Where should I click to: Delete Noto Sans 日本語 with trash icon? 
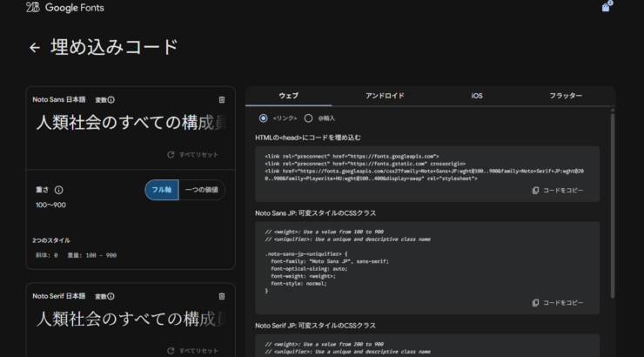222,100
